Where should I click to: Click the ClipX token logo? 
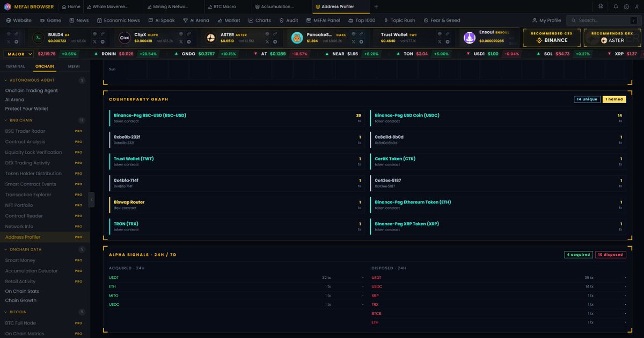pyautogui.click(x=125, y=38)
